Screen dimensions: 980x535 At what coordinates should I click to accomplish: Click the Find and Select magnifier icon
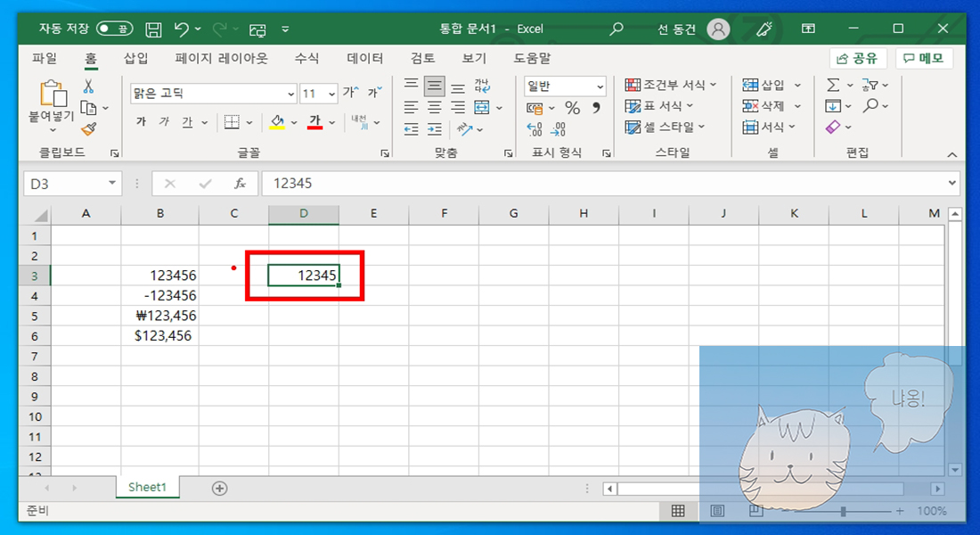(x=870, y=106)
